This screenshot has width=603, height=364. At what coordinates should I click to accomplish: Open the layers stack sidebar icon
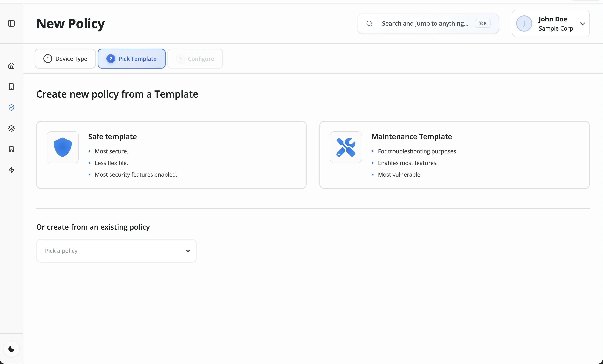11,128
